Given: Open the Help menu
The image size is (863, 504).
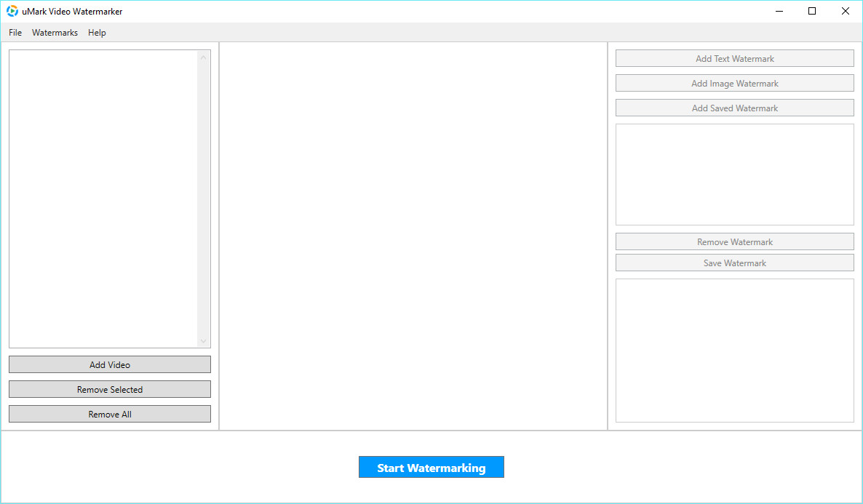Looking at the screenshot, I should pyautogui.click(x=97, y=33).
